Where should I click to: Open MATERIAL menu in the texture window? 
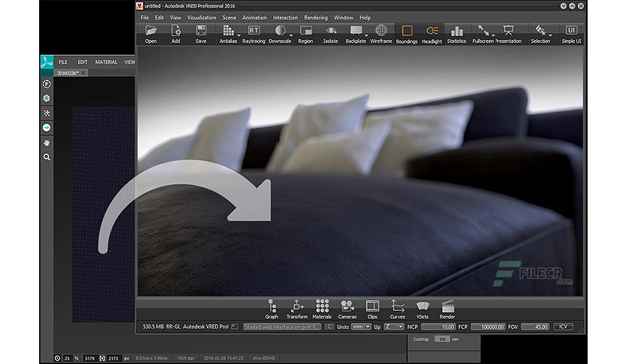click(106, 62)
